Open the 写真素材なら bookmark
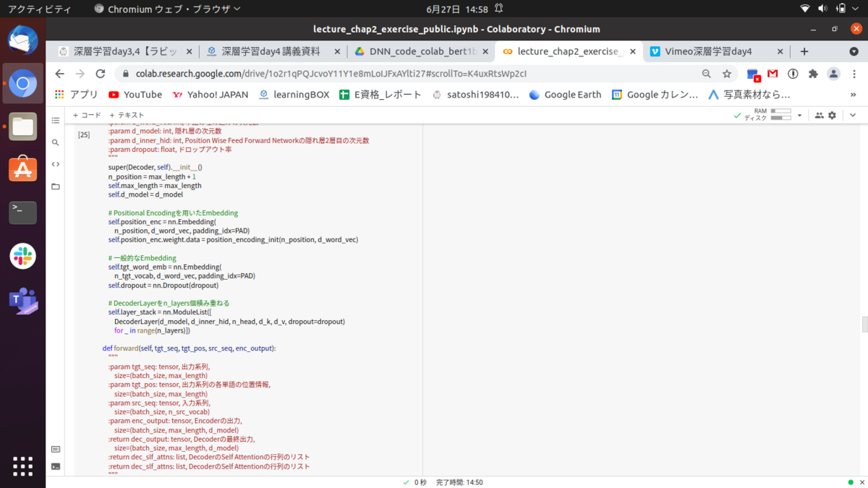This screenshot has width=868, height=488. pos(749,95)
